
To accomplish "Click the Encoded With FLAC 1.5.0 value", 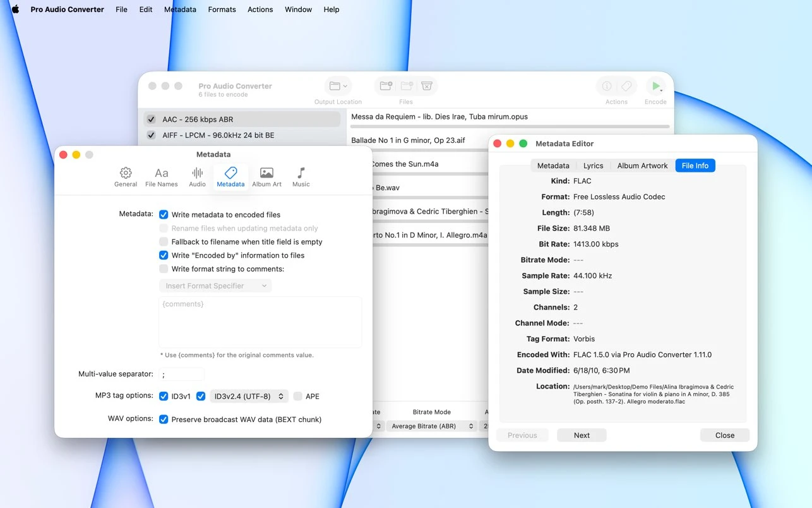I will click(642, 354).
